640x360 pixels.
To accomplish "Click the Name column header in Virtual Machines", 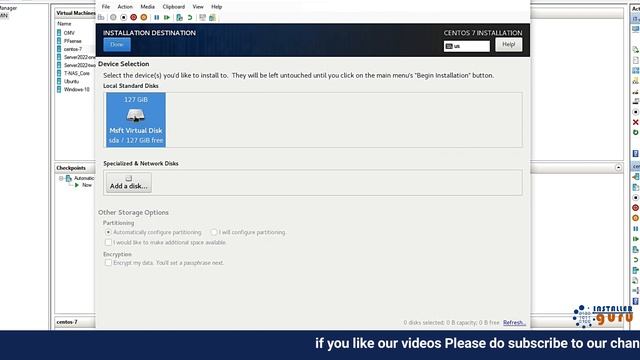I will [x=64, y=24].
